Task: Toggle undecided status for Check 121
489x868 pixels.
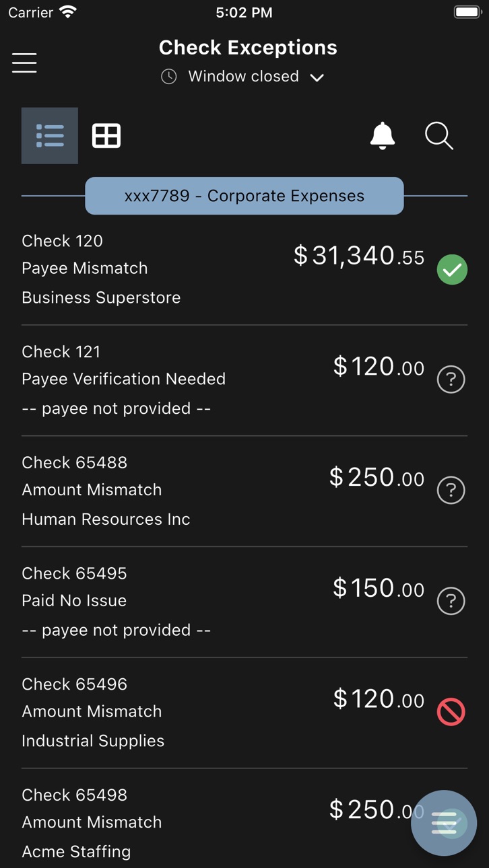Action: 451,379
